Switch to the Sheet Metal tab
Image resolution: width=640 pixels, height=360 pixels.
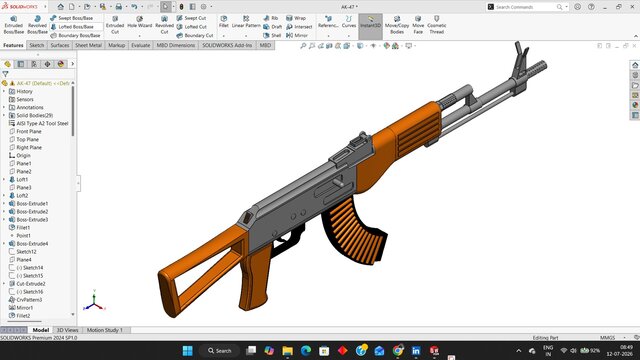(88, 45)
